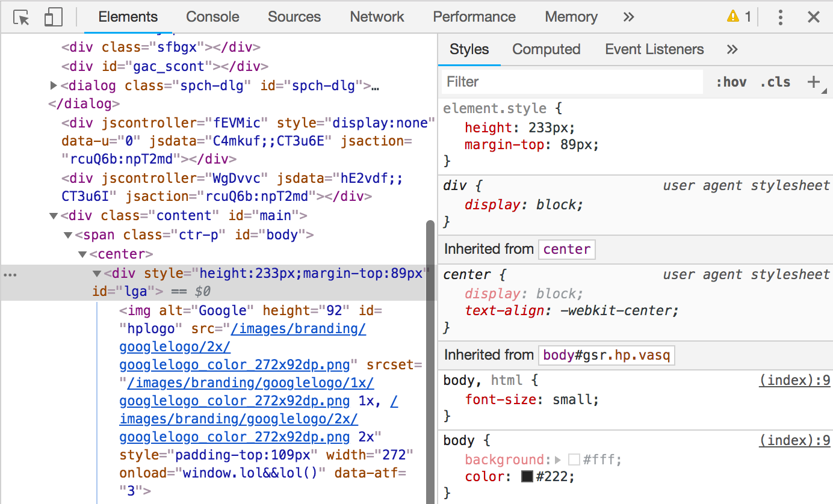Viewport: 833px width, 504px height.
Task: Collapse the div id main node
Action: (54, 216)
